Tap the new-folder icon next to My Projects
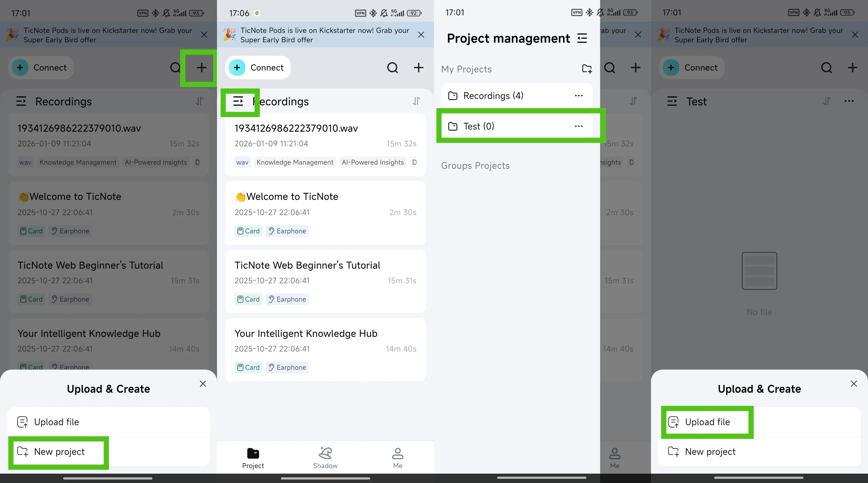The image size is (868, 483). 587,68
